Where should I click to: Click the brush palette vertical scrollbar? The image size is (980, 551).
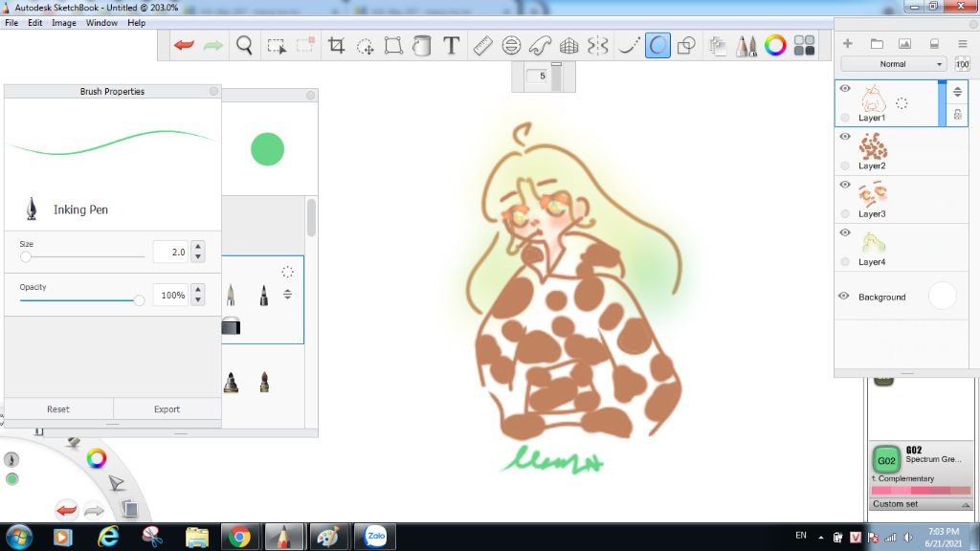pyautogui.click(x=311, y=217)
